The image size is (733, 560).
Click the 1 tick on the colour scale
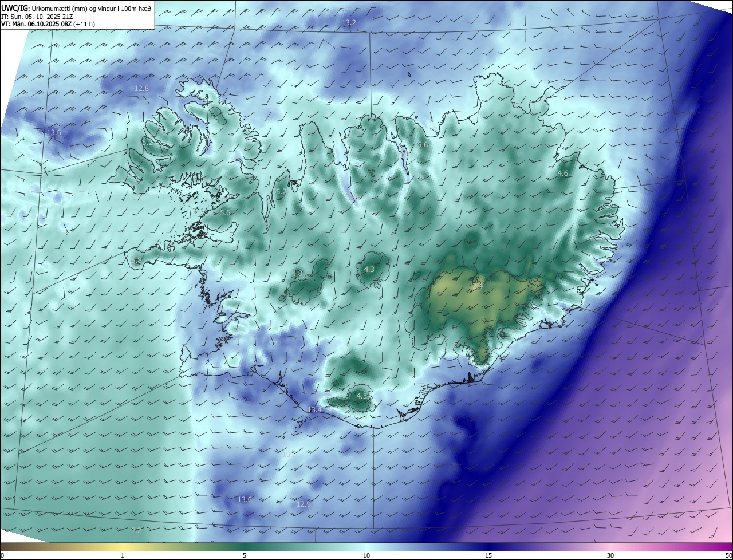coord(123,555)
